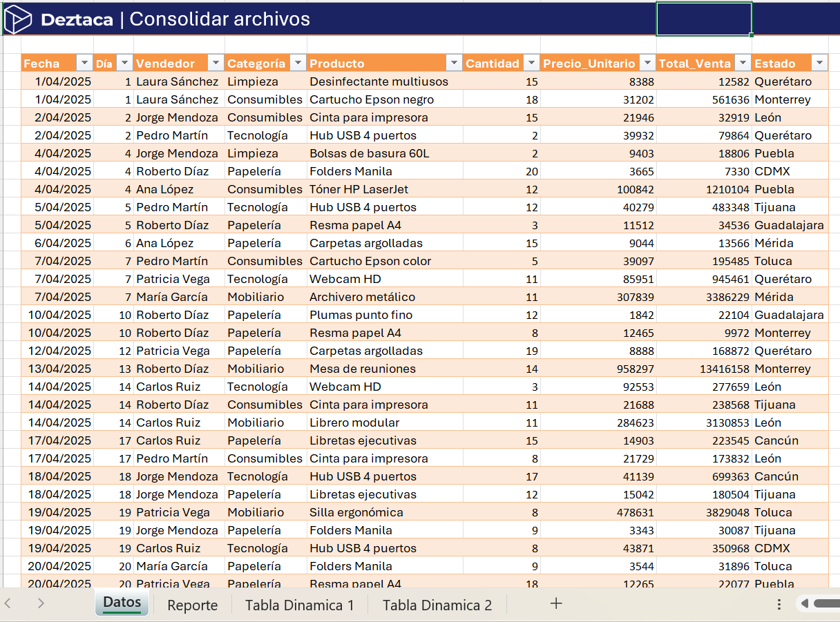Open the Vendedor column filter dropdown
Image resolution: width=840 pixels, height=622 pixels.
[x=216, y=63]
